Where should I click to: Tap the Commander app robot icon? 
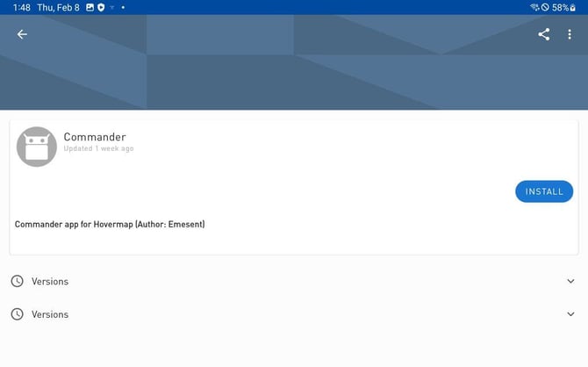tap(37, 147)
